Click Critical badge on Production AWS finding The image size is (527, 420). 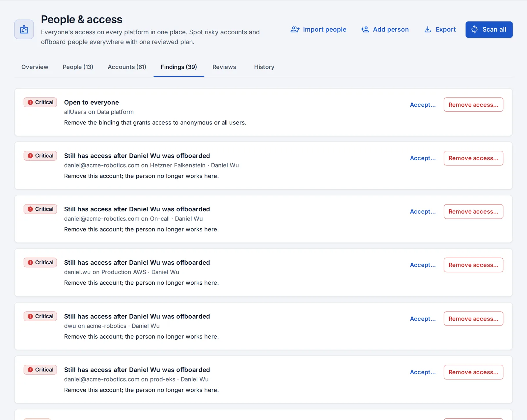point(40,262)
